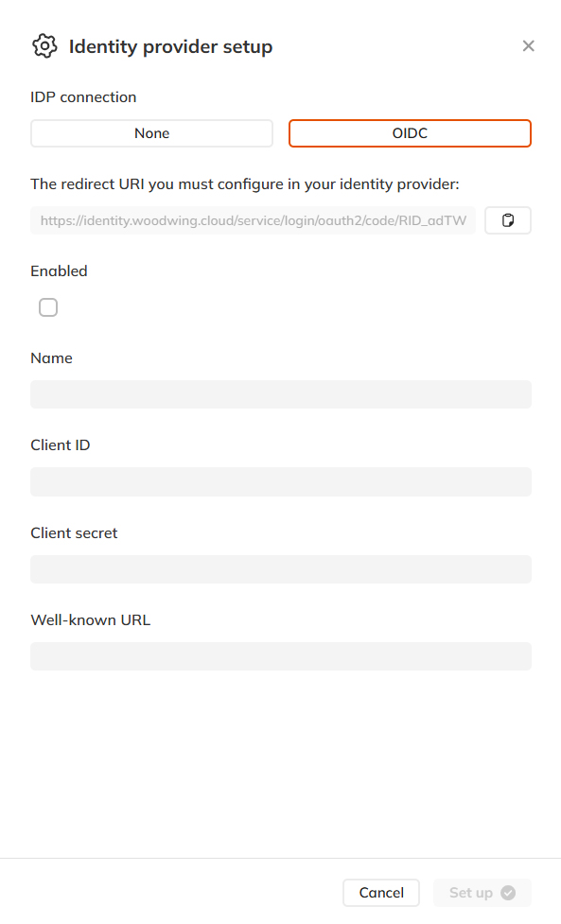Image resolution: width=561 pixels, height=924 pixels.
Task: Enable the identity provider via the Enabled checkbox
Action: (x=48, y=306)
